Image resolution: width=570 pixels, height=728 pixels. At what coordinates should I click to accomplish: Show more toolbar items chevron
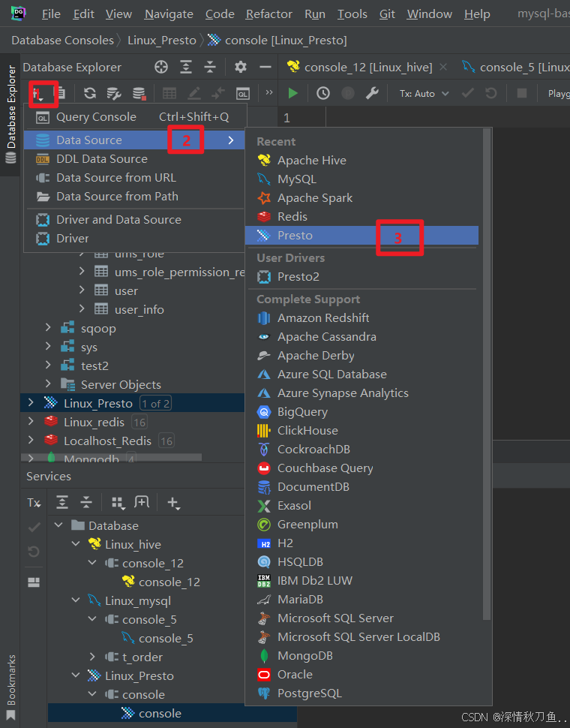click(269, 92)
